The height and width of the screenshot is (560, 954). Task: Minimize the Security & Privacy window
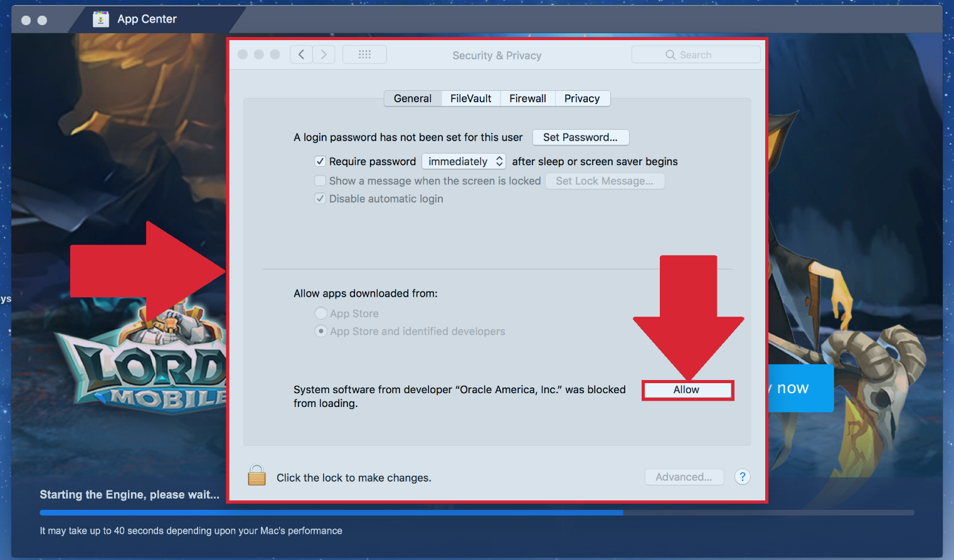pyautogui.click(x=258, y=55)
